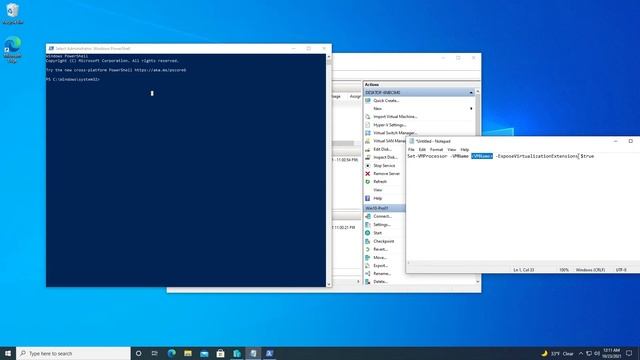Open Settings action for the selected VM
This screenshot has width=640, height=360.
point(382,224)
